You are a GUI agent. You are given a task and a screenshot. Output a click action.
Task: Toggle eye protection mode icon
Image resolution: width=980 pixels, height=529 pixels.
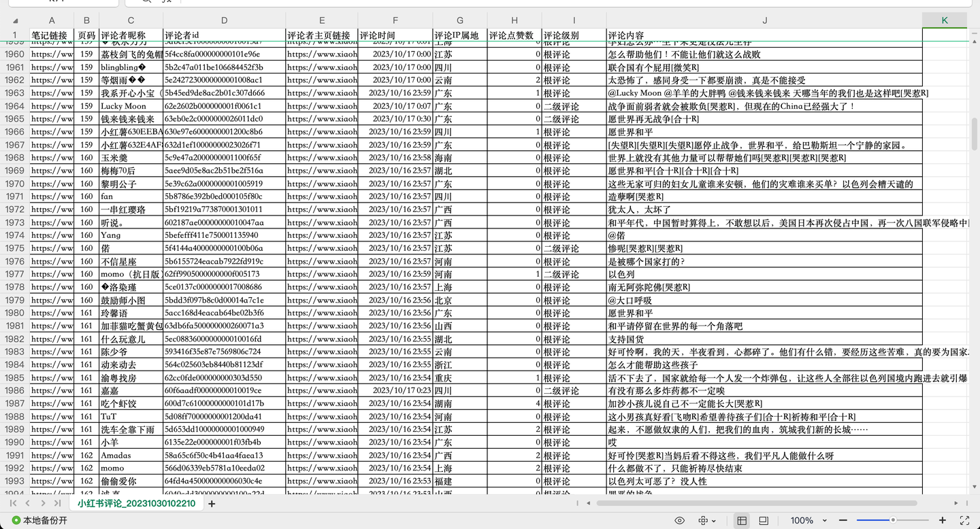click(x=679, y=521)
